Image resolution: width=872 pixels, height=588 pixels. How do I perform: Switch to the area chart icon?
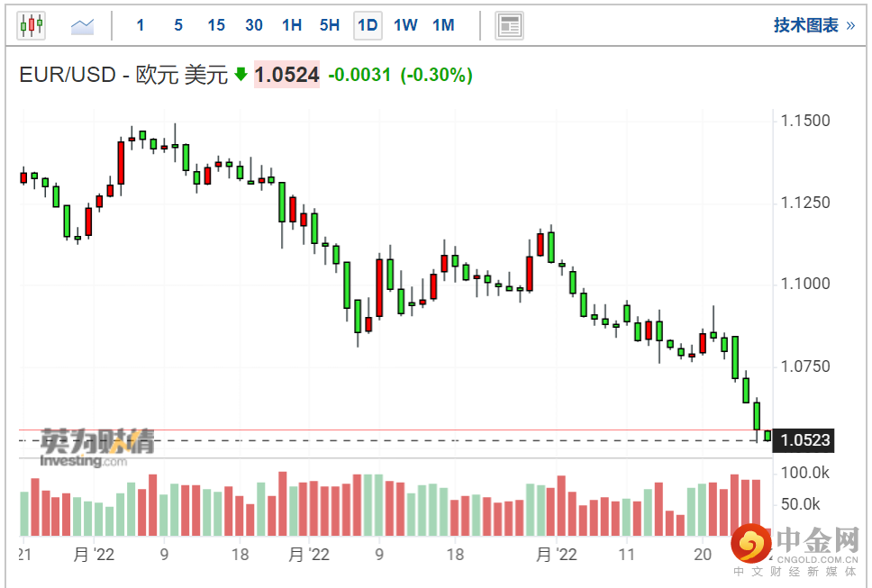pyautogui.click(x=83, y=25)
